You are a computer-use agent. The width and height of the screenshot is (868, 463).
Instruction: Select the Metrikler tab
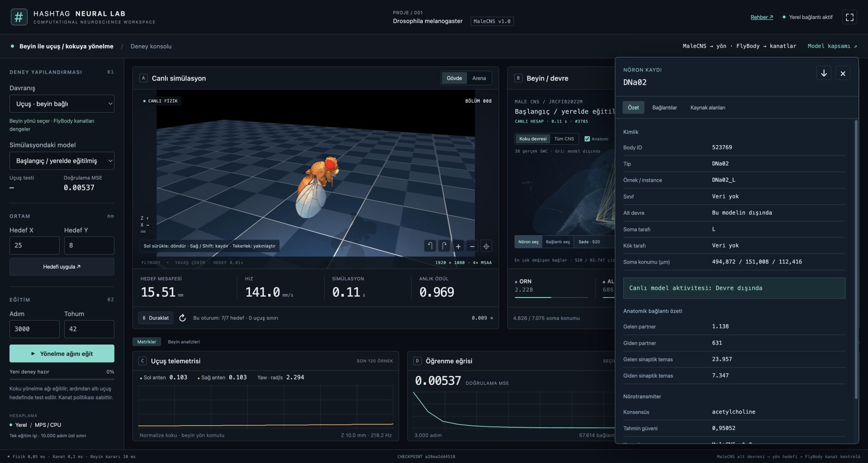(146, 342)
